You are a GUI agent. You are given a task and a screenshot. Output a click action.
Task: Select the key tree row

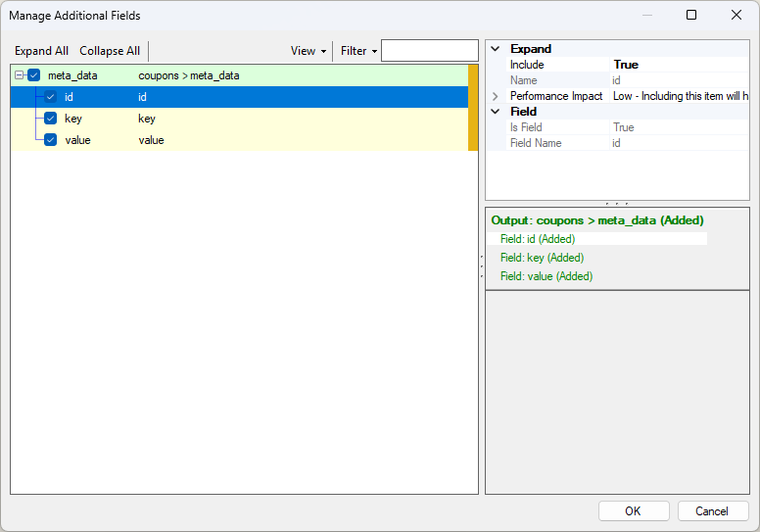239,119
